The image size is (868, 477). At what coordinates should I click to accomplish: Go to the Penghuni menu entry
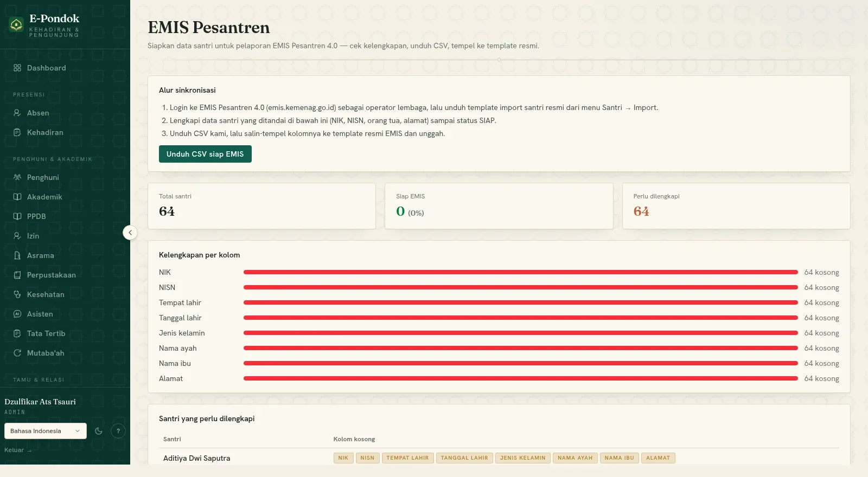(65, 177)
